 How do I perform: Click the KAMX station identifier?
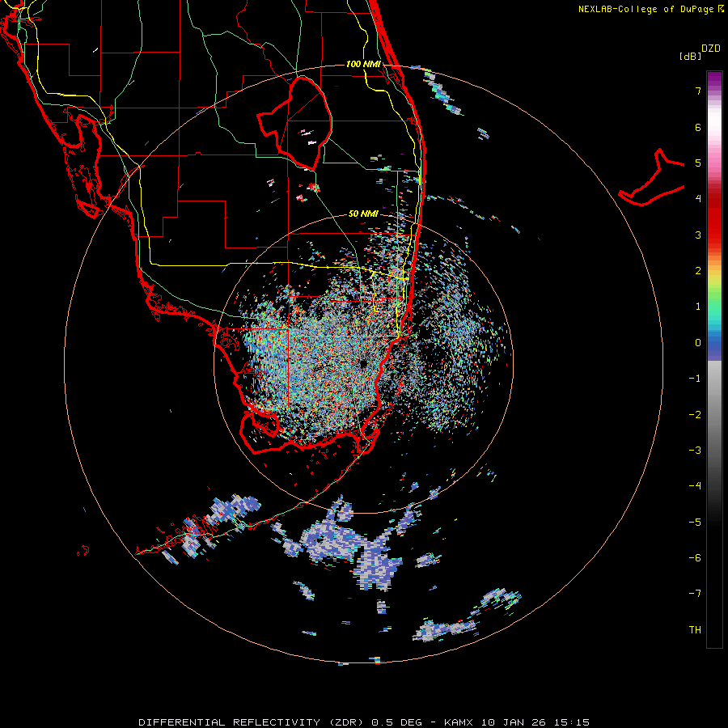(459, 722)
